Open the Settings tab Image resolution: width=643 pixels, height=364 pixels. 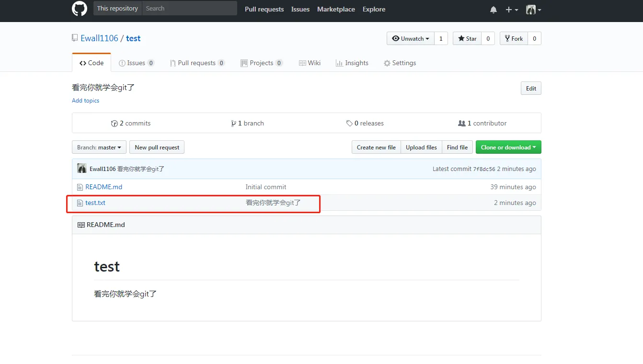(x=400, y=63)
